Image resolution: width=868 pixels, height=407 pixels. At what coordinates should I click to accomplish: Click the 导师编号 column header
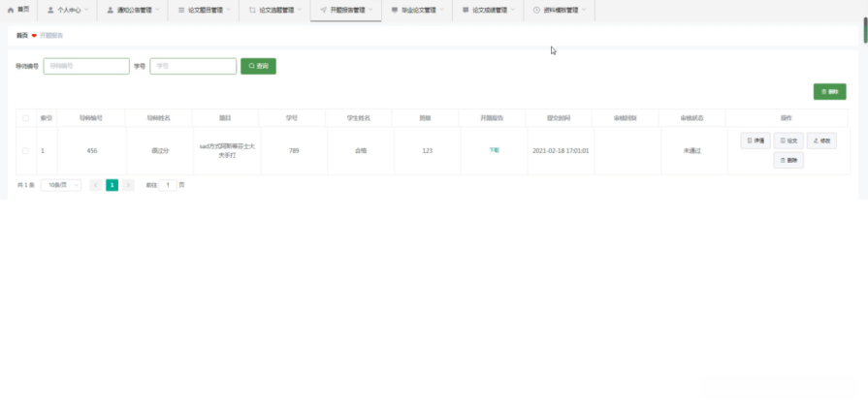pos(91,118)
